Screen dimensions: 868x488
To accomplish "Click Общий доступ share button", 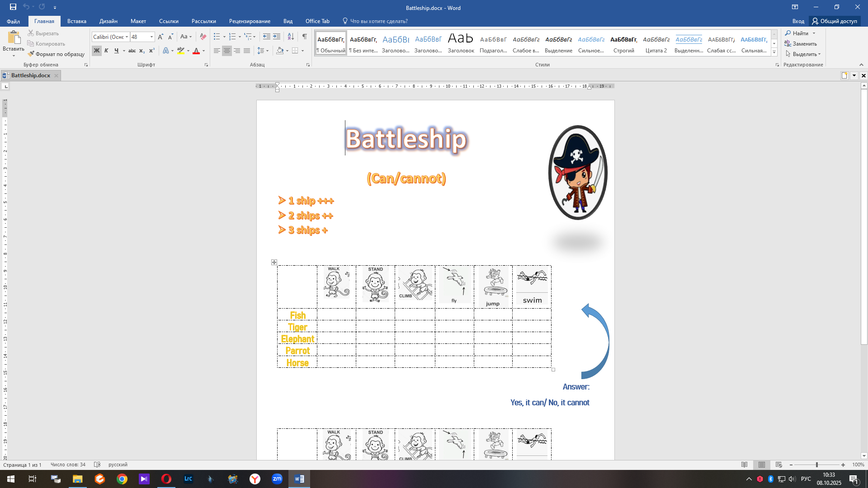I will pyautogui.click(x=835, y=21).
